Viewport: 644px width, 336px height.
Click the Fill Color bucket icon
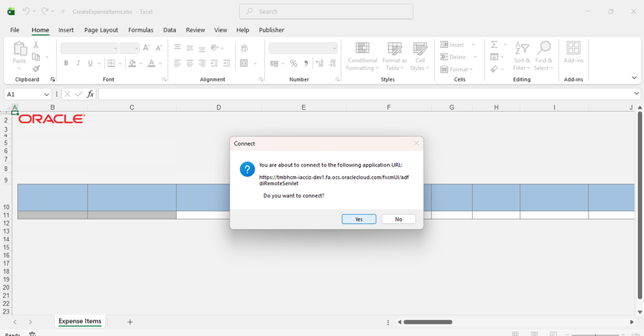pos(132,63)
